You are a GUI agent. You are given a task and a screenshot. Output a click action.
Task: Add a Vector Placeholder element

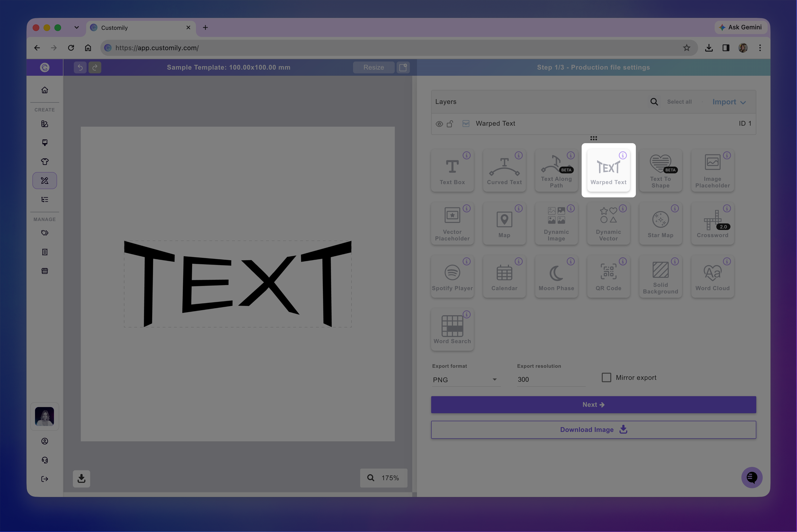(452, 223)
